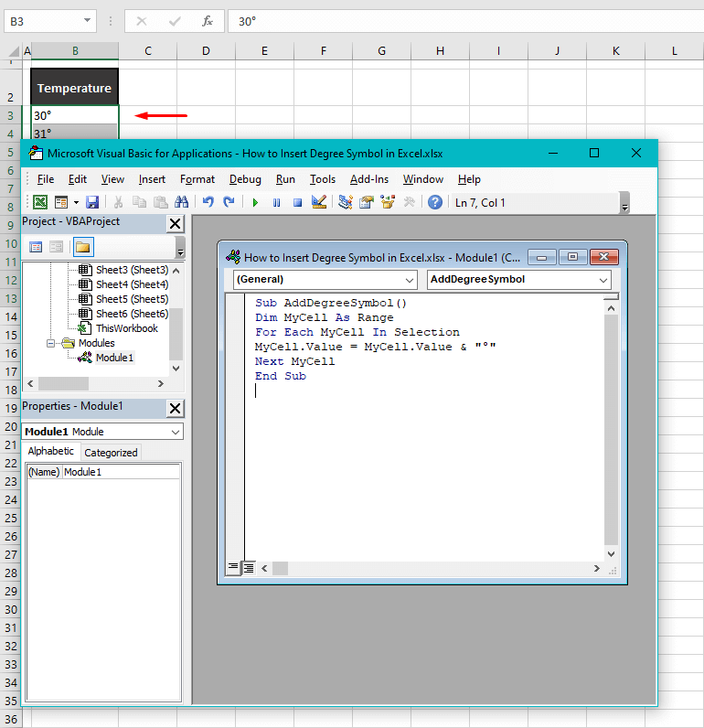704x728 pixels.
Task: Click the Find binoculars icon
Action: pyautogui.click(x=181, y=202)
